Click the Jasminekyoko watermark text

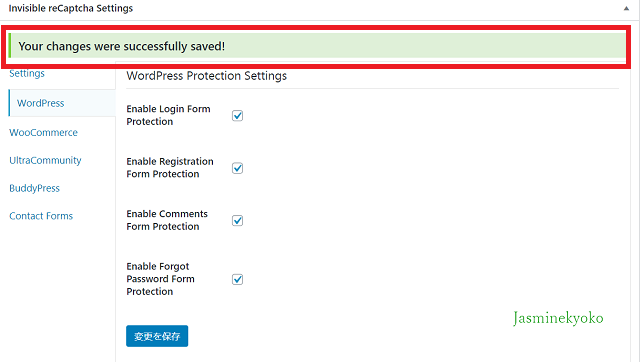[558, 318]
